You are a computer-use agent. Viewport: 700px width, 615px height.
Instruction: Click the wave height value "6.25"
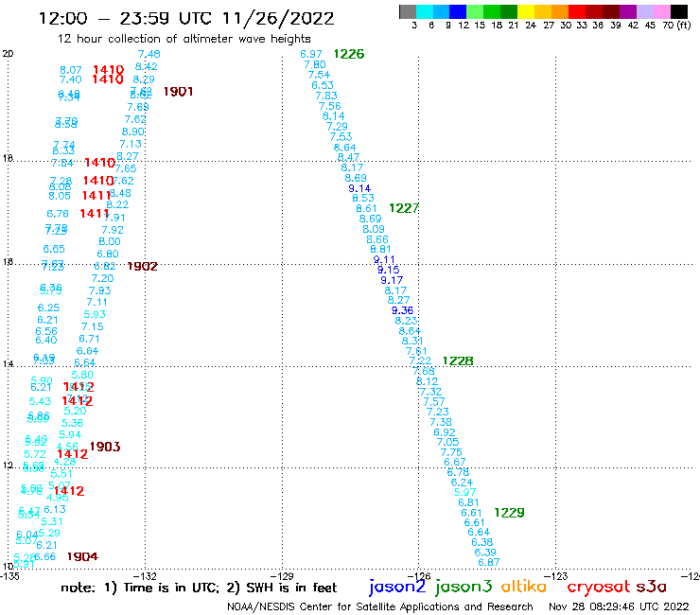point(48,307)
